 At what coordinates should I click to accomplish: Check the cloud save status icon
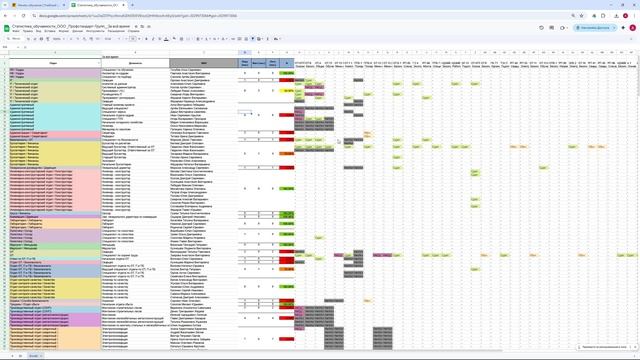(x=149, y=27)
